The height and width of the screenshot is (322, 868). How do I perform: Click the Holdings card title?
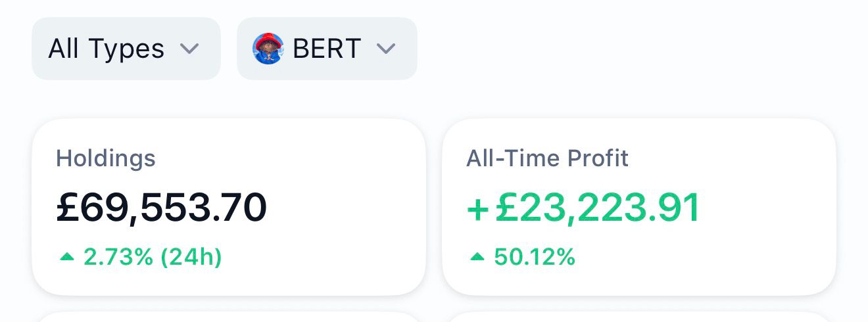(106, 158)
